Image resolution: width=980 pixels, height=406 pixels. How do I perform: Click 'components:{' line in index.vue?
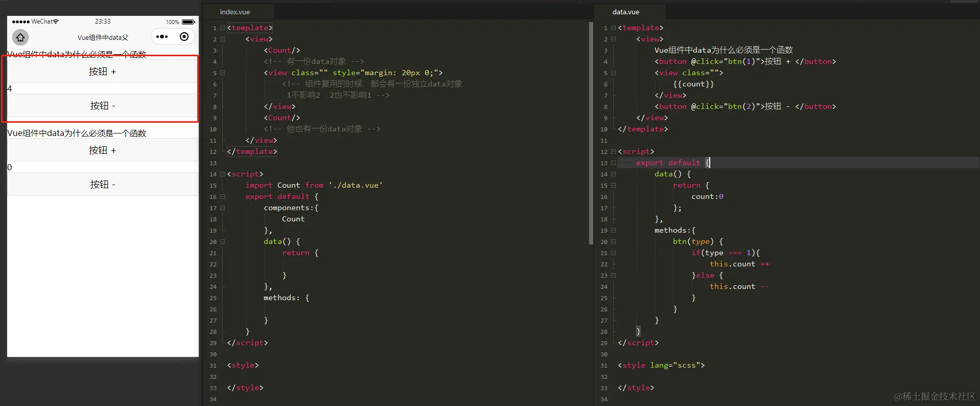coord(291,208)
